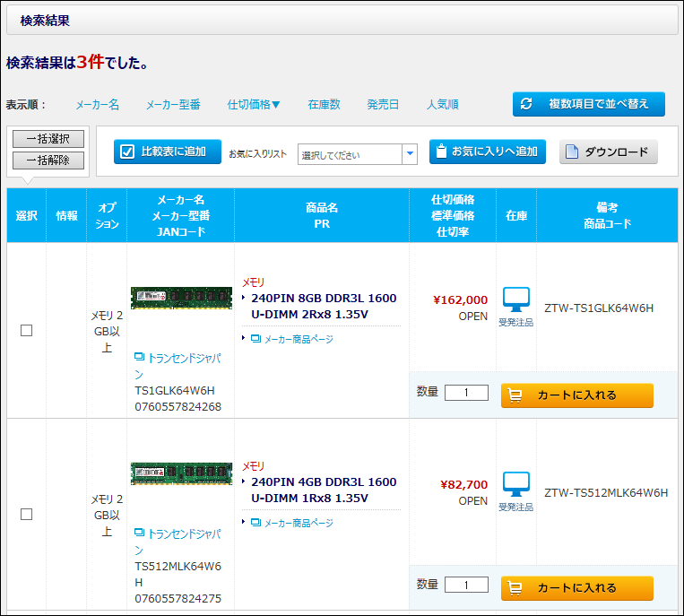Click the ダウンロード button
Image resolution: width=684 pixels, height=616 pixels.
pos(609,152)
